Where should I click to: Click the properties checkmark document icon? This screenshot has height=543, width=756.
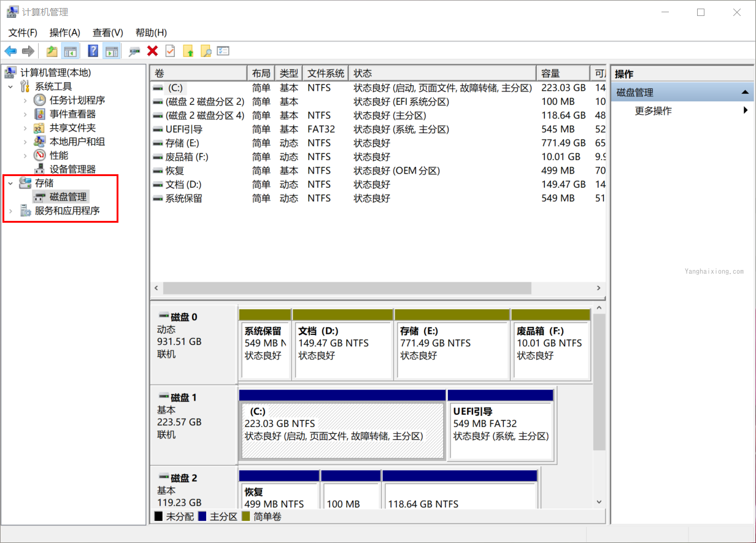[170, 51]
